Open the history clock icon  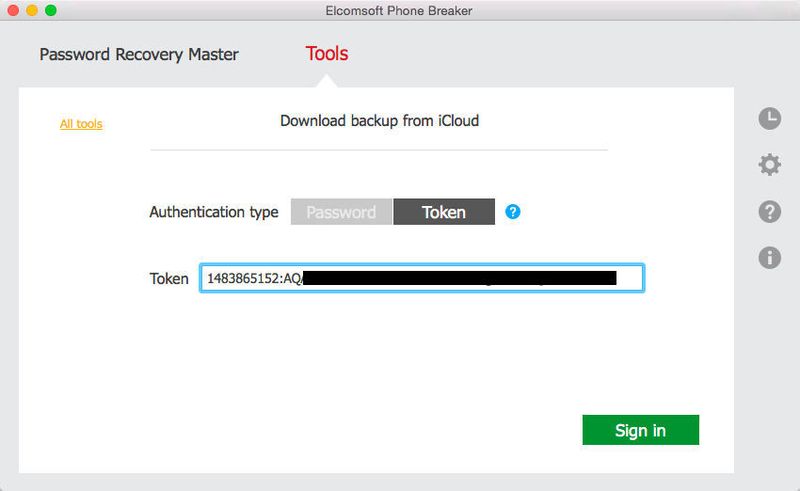[x=769, y=118]
